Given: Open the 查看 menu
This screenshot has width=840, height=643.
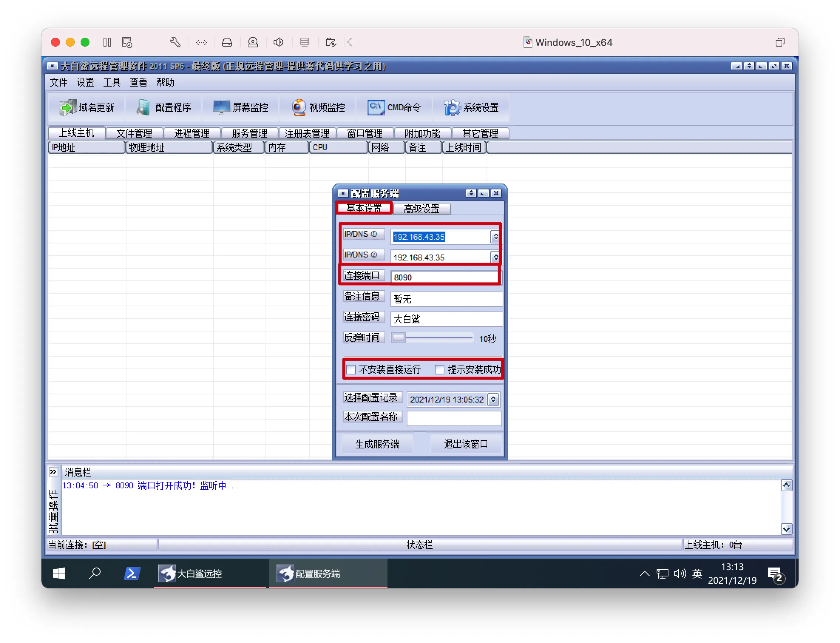Looking at the screenshot, I should (138, 82).
